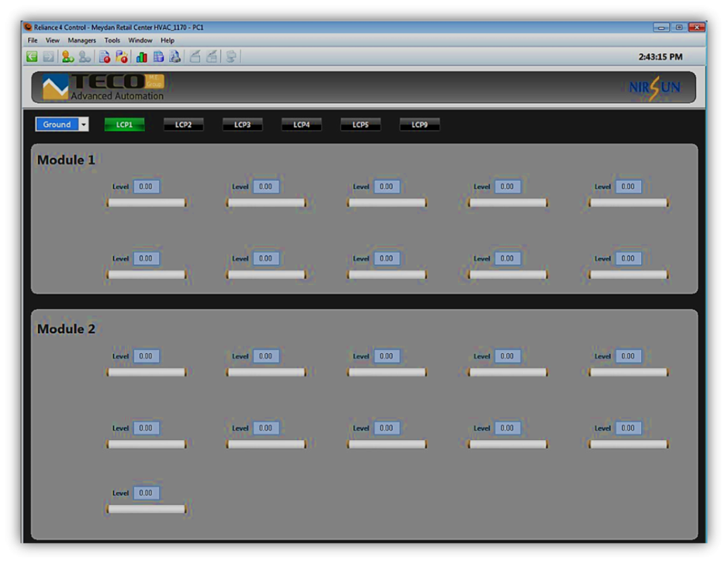728x564 pixels.
Task: Open the bar chart trends icon
Action: pos(141,57)
